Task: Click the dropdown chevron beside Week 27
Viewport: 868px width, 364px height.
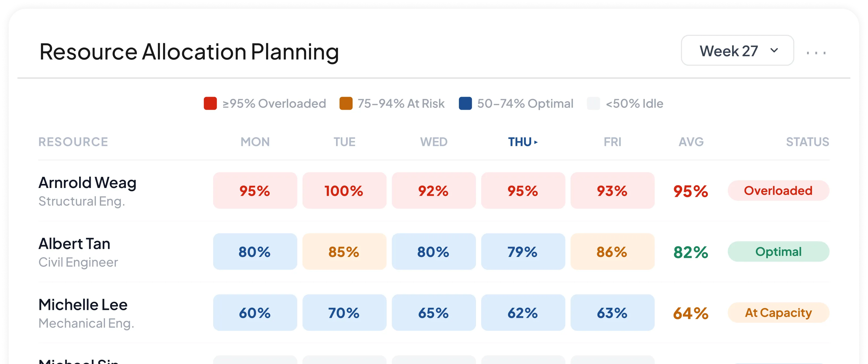Action: pos(774,51)
